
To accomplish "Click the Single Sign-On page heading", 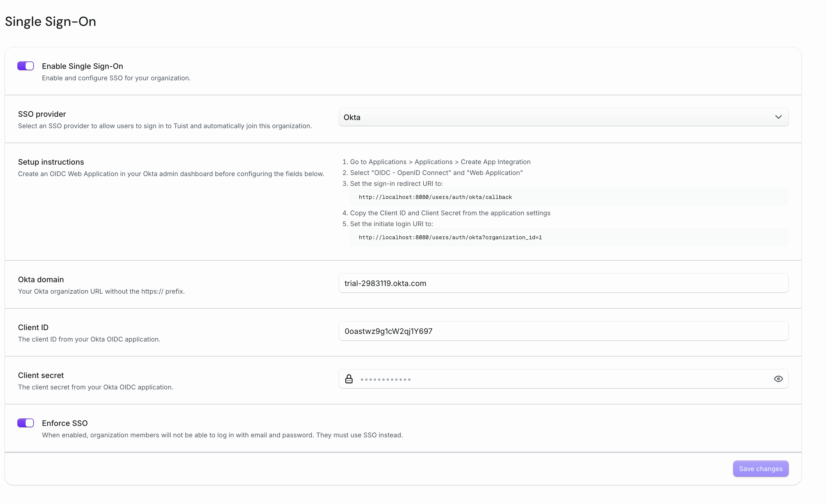I will click(x=50, y=21).
